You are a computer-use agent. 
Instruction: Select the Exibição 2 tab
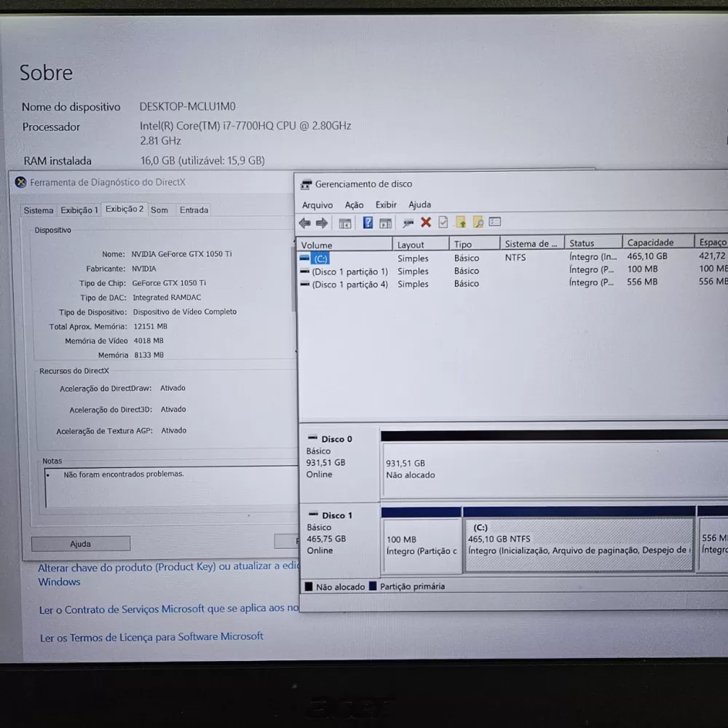[x=124, y=209]
